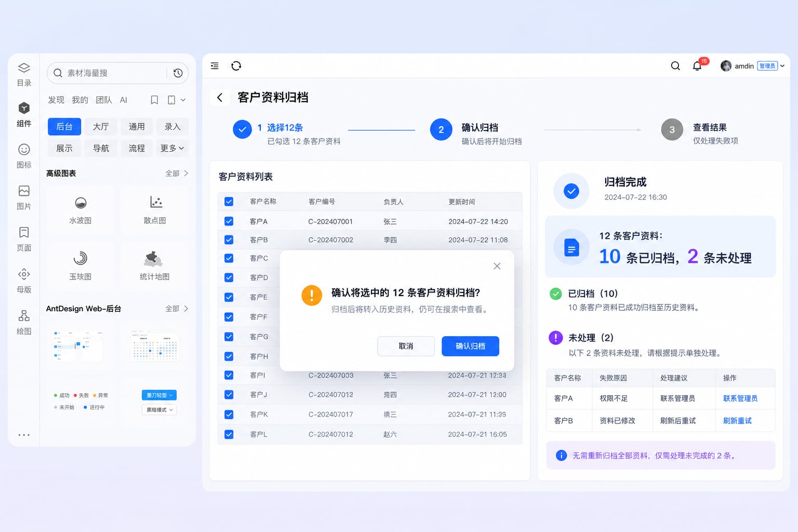Open the 黑暗模式 dropdown
The height and width of the screenshot is (532, 798).
159,410
